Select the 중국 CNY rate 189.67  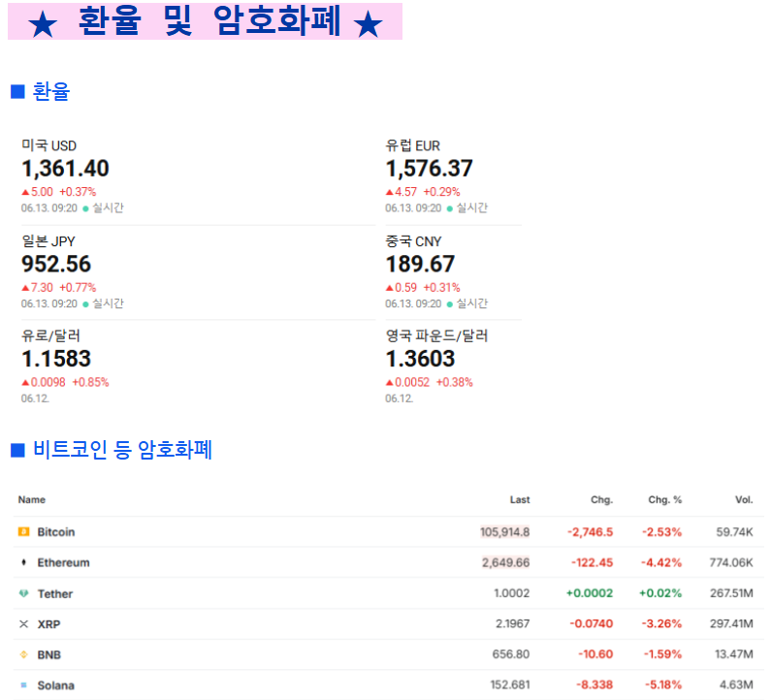[420, 264]
